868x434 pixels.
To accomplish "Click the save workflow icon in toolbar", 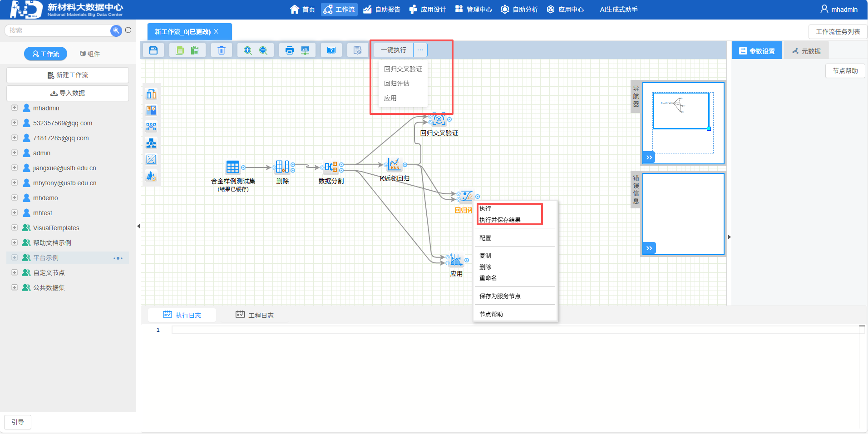I will pos(153,50).
